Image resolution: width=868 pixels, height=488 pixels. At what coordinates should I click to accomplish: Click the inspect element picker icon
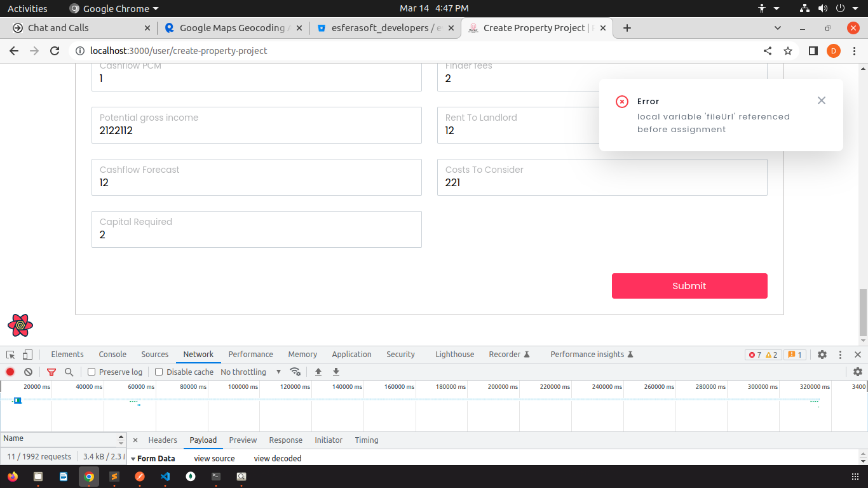tap(11, 355)
